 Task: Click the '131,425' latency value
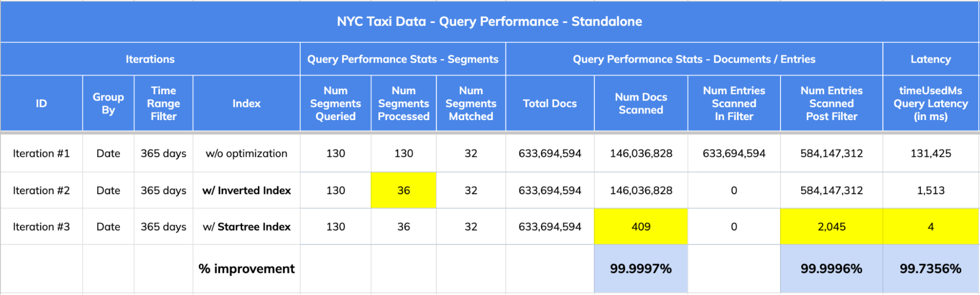(930, 153)
